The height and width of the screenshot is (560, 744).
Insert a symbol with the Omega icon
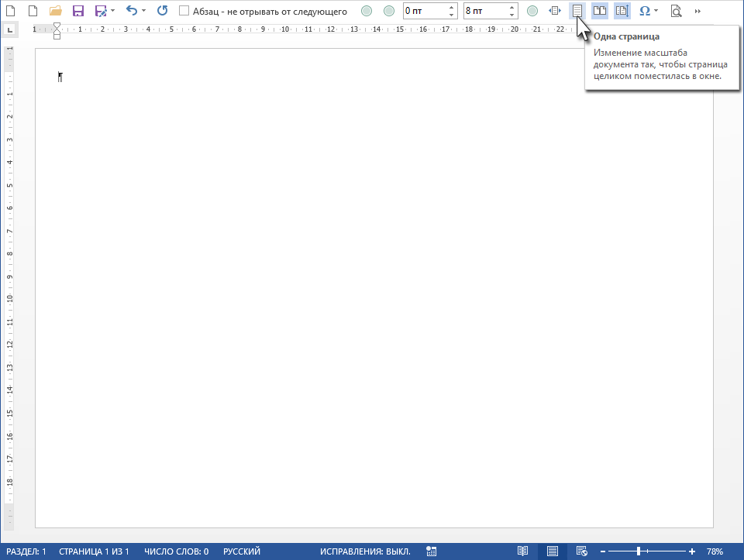coord(644,10)
